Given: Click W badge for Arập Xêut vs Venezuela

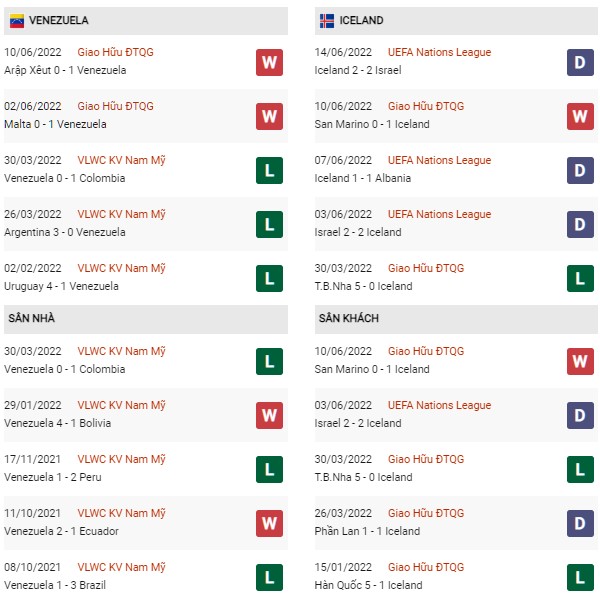Looking at the screenshot, I should pyautogui.click(x=269, y=62).
